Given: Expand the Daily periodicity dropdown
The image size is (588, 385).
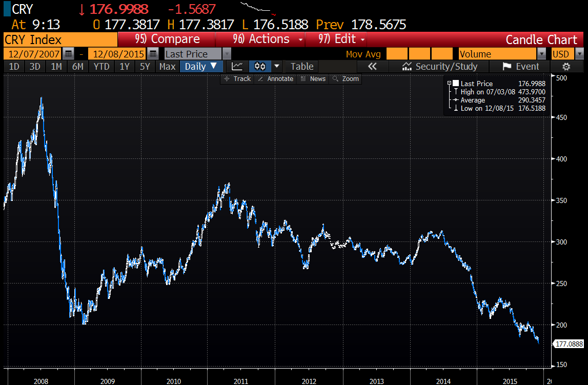Looking at the screenshot, I should (201, 66).
